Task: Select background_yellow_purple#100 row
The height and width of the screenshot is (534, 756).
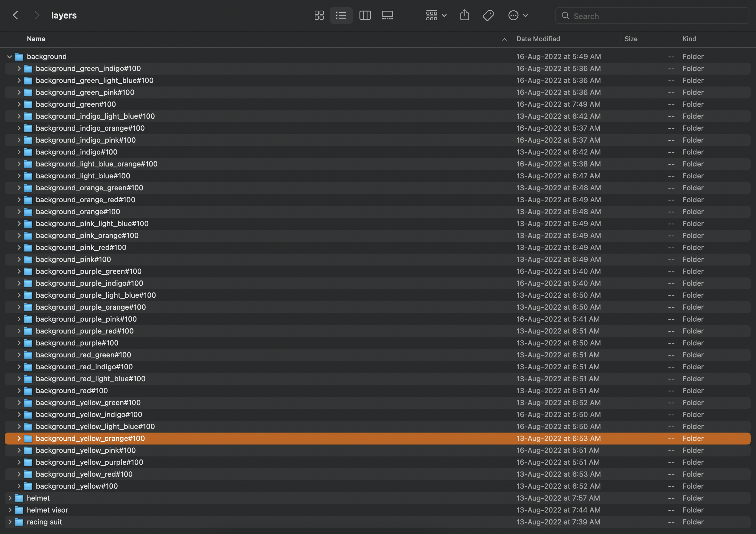Action: pos(378,462)
